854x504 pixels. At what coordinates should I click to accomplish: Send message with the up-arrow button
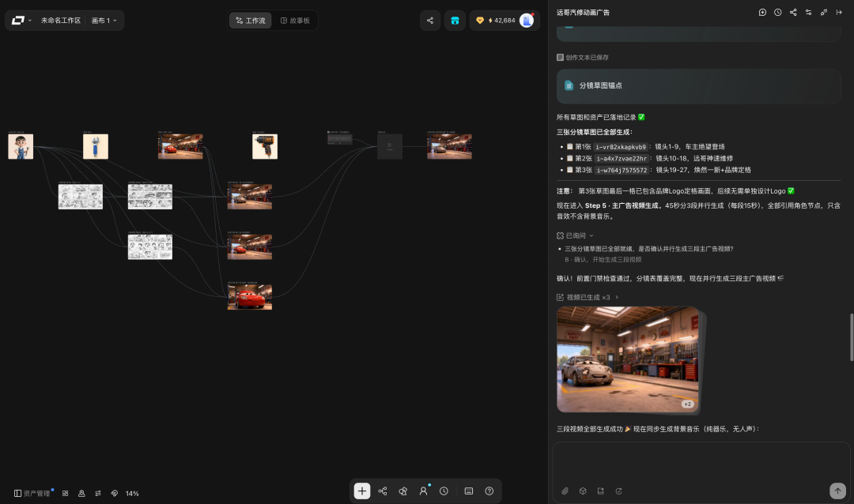[837, 491]
